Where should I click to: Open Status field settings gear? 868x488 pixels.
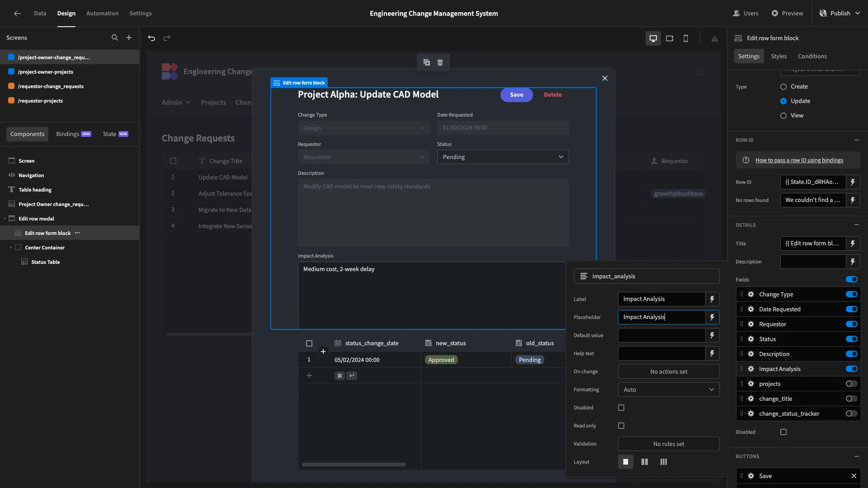tap(751, 339)
